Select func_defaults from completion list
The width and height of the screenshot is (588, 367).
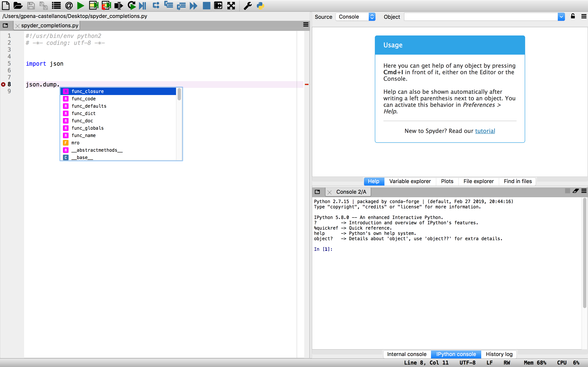(89, 106)
